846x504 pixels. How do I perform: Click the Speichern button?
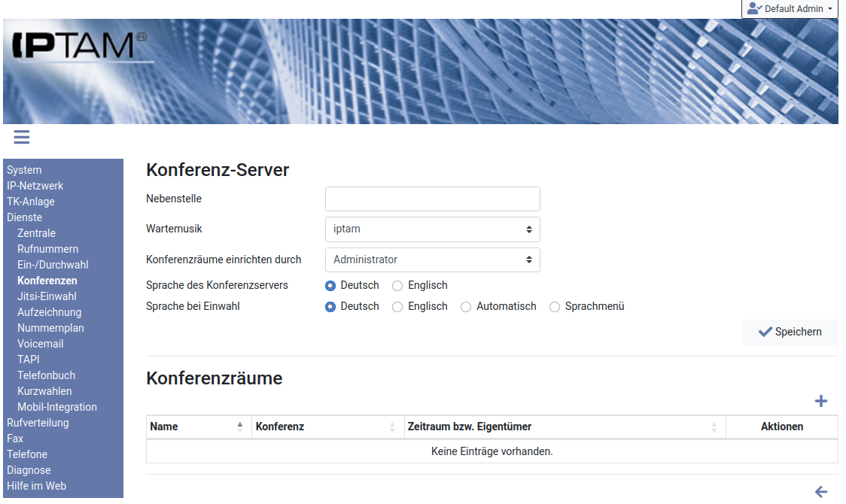(790, 332)
